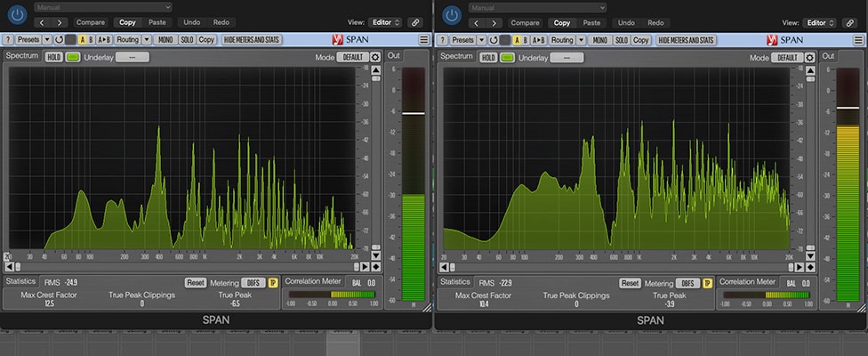868x356 pixels.
Task: Click the up arrow beside left SPAN dB scale
Action: pos(376,70)
